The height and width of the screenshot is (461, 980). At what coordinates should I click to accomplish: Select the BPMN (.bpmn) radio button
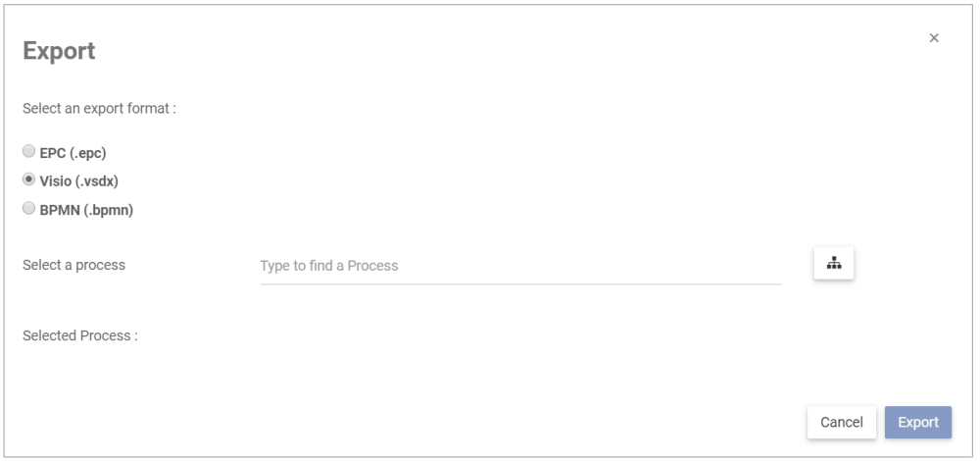pos(29,209)
